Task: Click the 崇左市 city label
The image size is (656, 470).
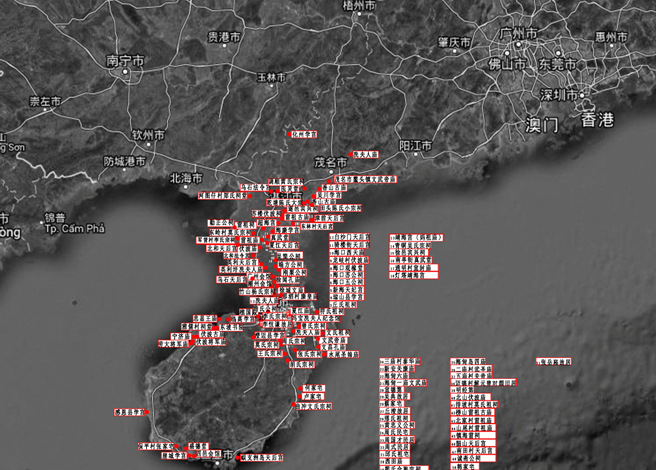Action: click(x=46, y=101)
